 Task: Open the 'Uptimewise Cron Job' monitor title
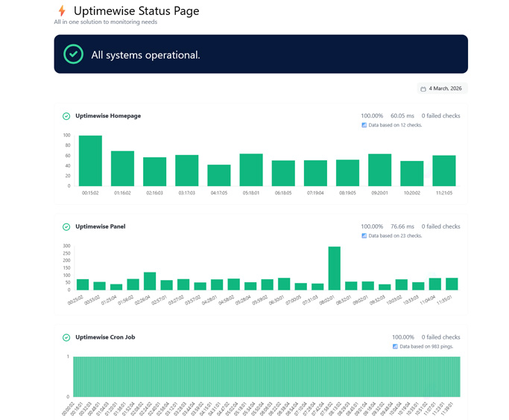105,337
